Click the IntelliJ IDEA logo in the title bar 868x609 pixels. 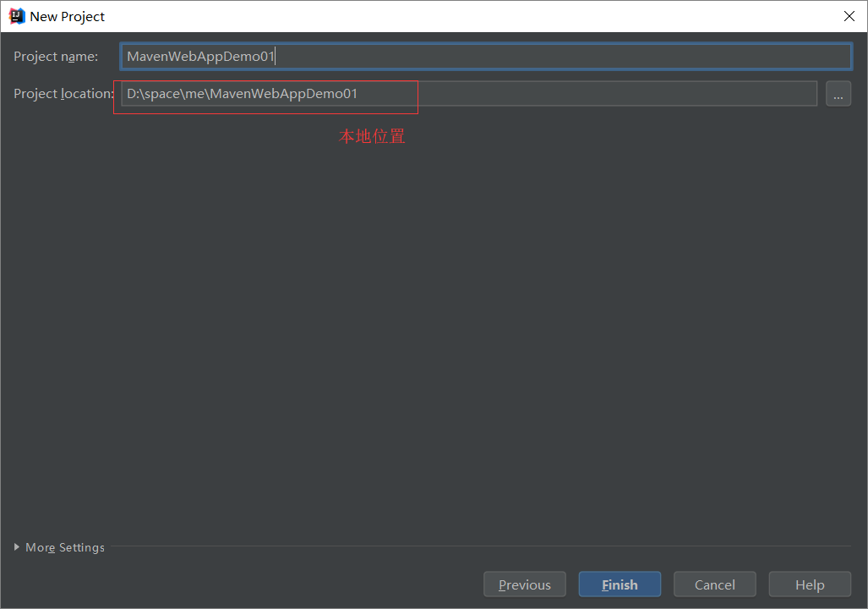click(15, 15)
